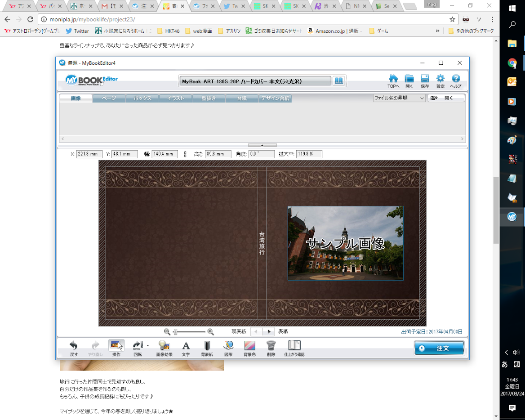Open the dropdown arrow beside 回転
525x420 pixels.
[148, 345]
